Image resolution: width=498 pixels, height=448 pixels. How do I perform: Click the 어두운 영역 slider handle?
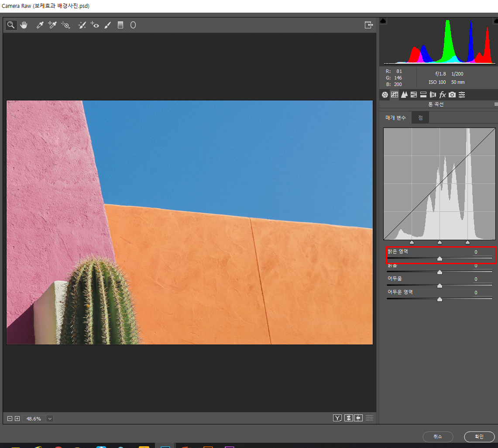440,299
